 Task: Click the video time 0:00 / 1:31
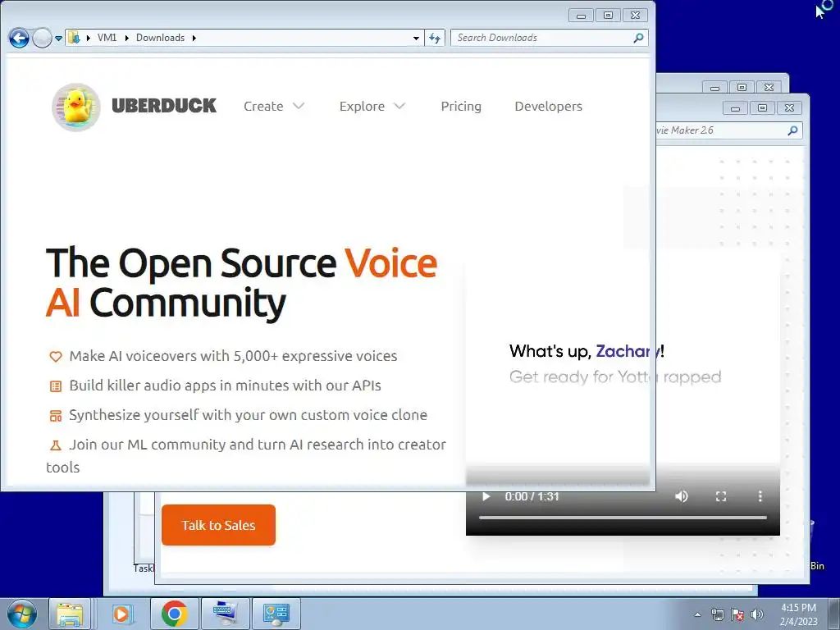[x=532, y=496]
